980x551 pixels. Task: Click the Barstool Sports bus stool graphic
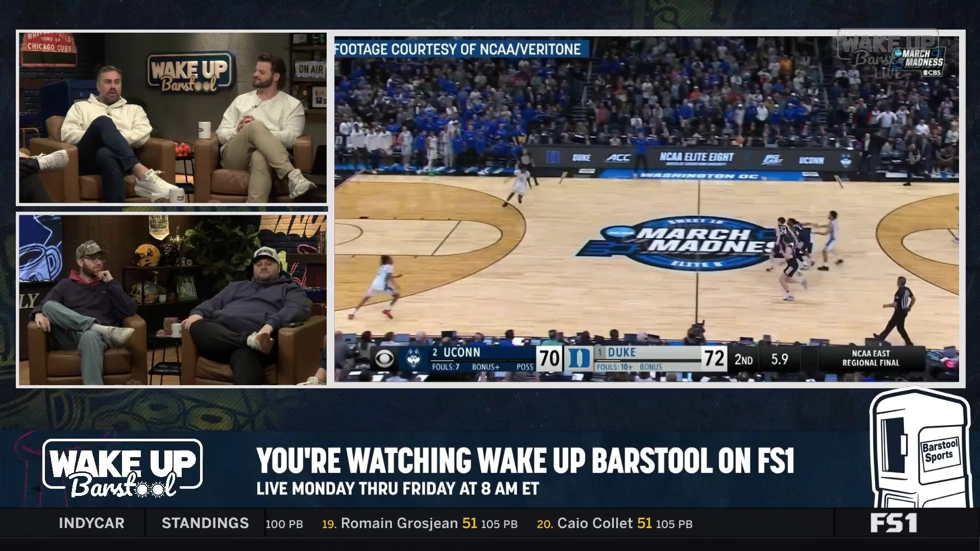point(920,449)
